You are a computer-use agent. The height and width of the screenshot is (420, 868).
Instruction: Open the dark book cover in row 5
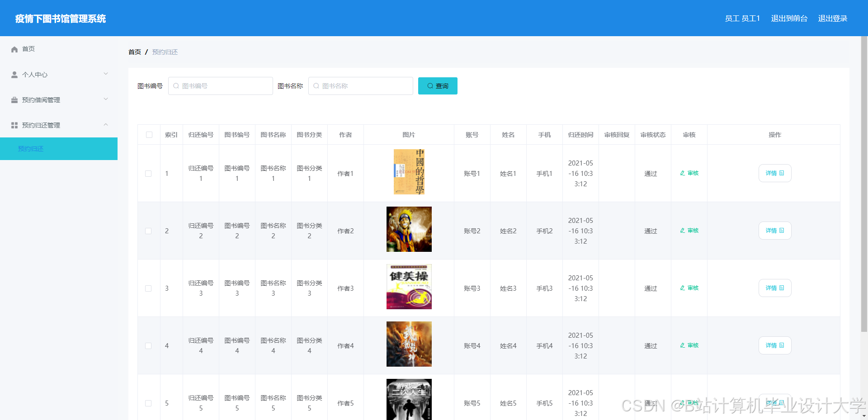coord(409,400)
